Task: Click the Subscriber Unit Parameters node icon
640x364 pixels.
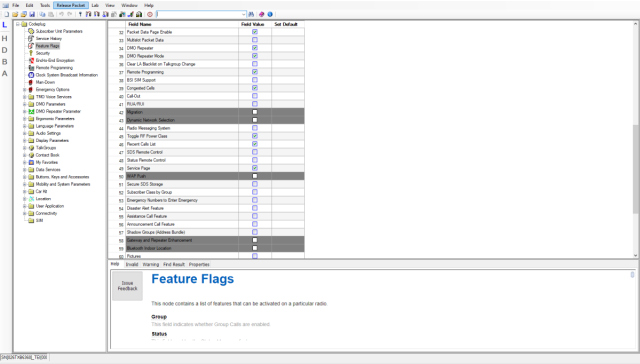Action: tap(31, 31)
